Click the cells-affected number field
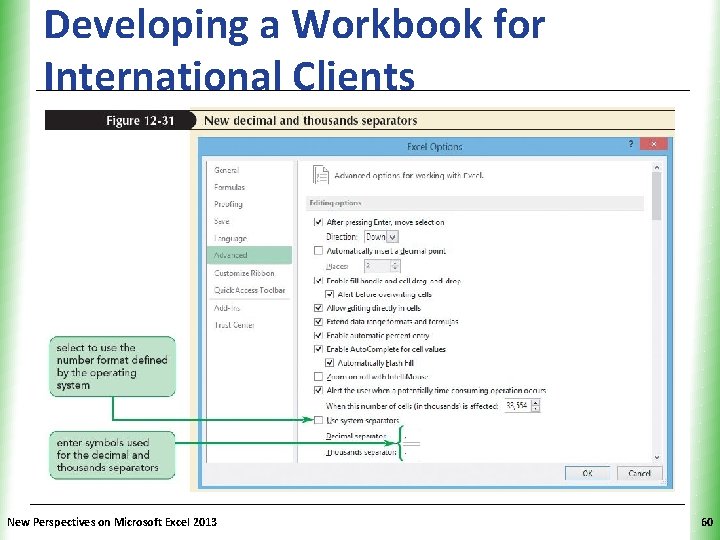Viewport: 720px width, 540px height. (518, 406)
